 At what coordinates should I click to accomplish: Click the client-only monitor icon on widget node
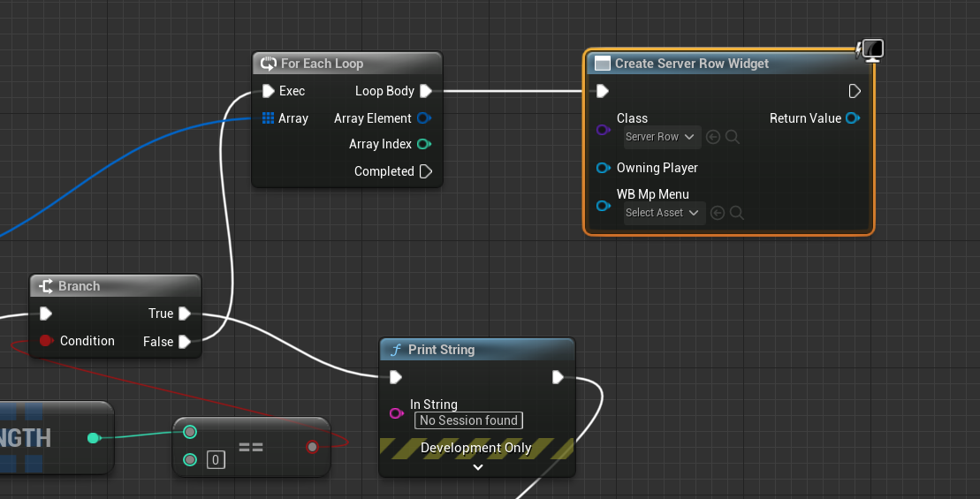coord(871,50)
